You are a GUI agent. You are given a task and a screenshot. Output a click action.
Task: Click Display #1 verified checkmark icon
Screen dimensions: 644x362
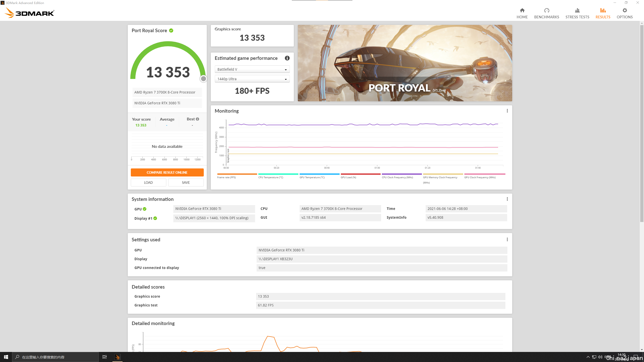(155, 218)
